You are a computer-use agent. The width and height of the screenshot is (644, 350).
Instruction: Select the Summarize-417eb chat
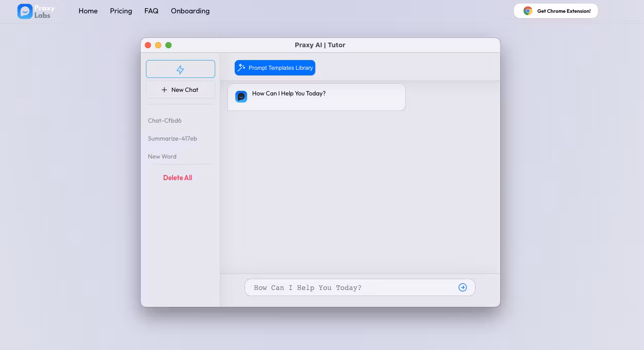tap(173, 139)
